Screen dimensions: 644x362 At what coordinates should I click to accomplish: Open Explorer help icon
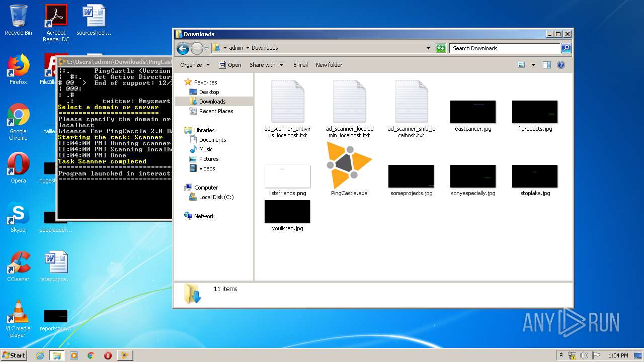coord(561,65)
